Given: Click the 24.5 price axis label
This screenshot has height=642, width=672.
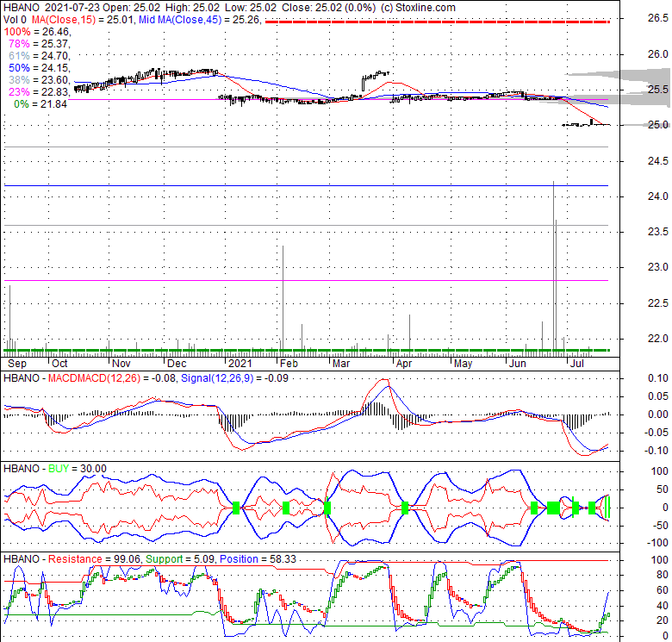Looking at the screenshot, I should tap(658, 161).
